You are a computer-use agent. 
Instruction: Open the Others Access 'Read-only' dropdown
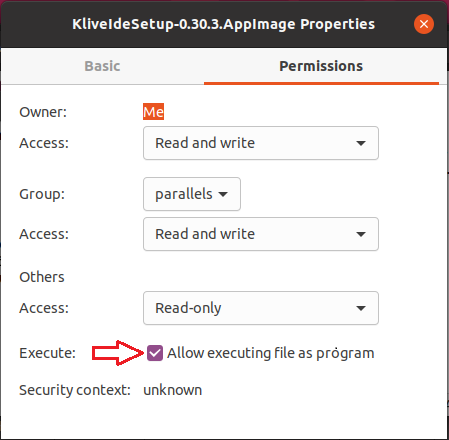pos(261,308)
